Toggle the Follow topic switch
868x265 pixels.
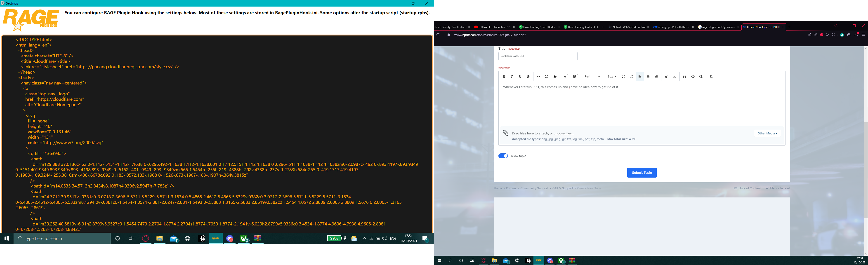503,156
